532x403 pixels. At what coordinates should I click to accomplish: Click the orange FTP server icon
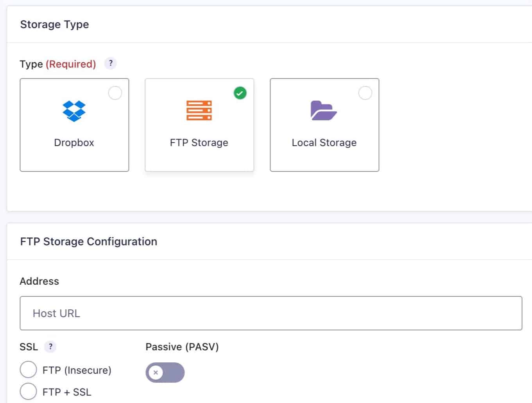(x=199, y=111)
